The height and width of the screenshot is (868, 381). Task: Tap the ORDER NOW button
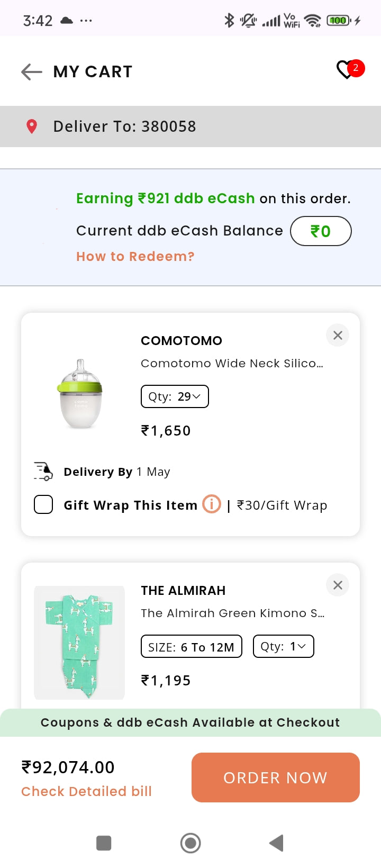pos(275,777)
